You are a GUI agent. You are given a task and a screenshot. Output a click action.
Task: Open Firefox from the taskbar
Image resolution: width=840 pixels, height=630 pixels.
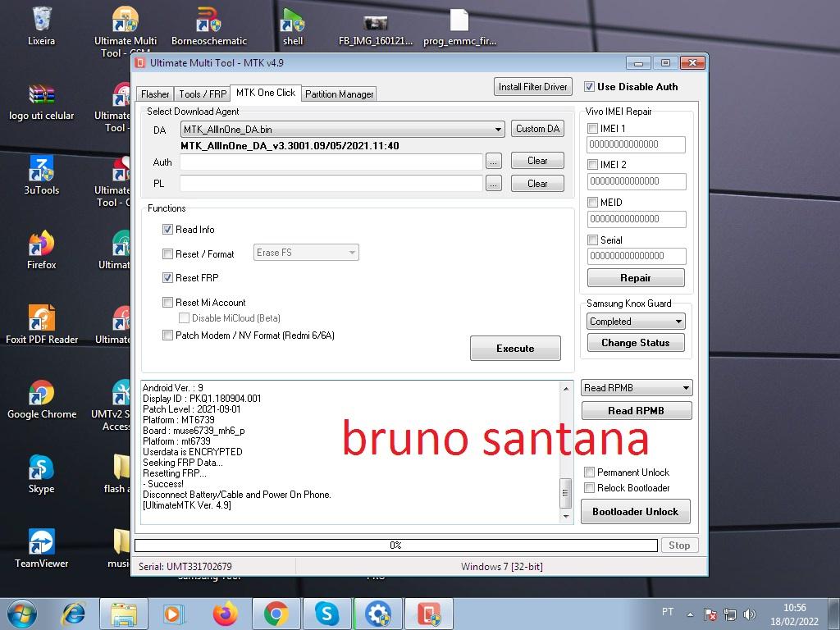pos(225,614)
